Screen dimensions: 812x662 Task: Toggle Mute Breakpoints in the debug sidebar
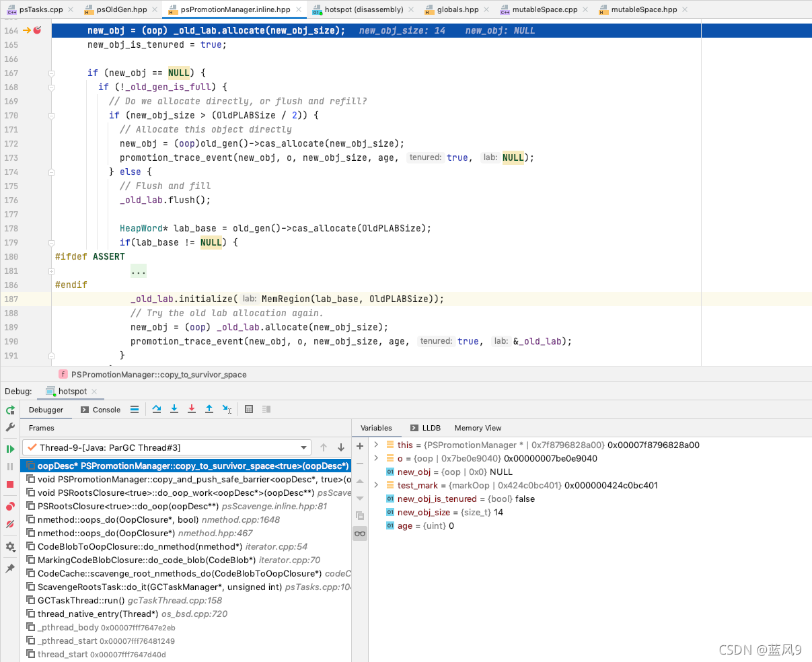tap(9, 524)
